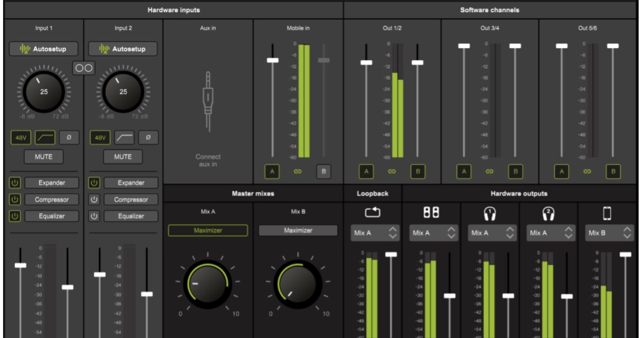Viewport: 644px width, 338px height.
Task: Click the Loopback icon
Action: point(373,212)
